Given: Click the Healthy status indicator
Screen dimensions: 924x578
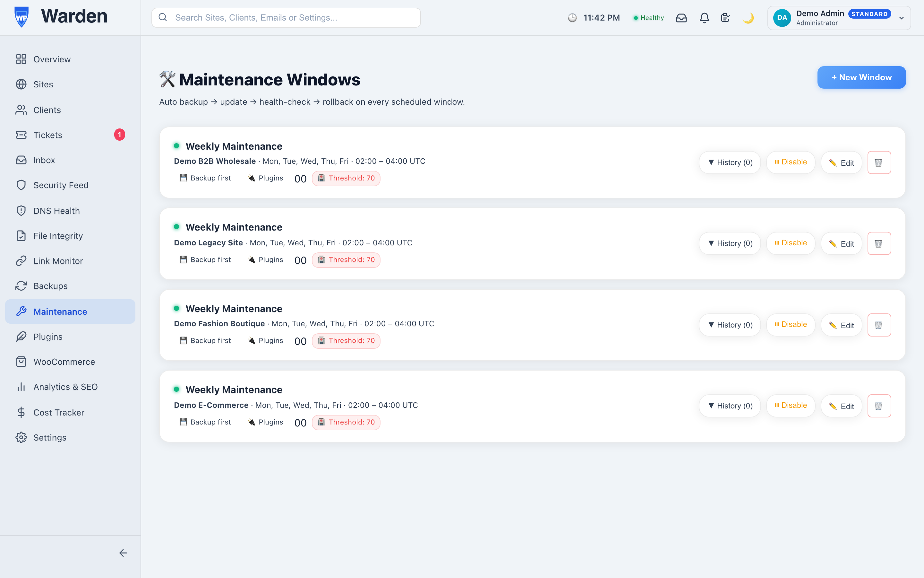Looking at the screenshot, I should [x=649, y=18].
